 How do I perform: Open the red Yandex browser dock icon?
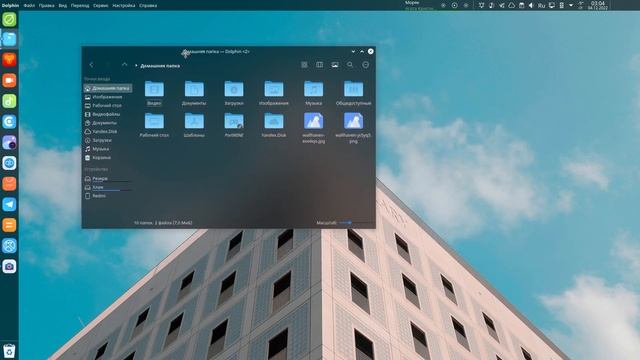9,60
